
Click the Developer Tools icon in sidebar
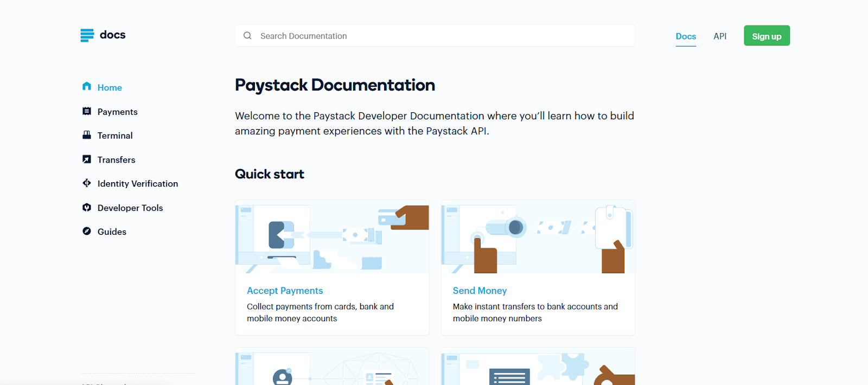(87, 208)
